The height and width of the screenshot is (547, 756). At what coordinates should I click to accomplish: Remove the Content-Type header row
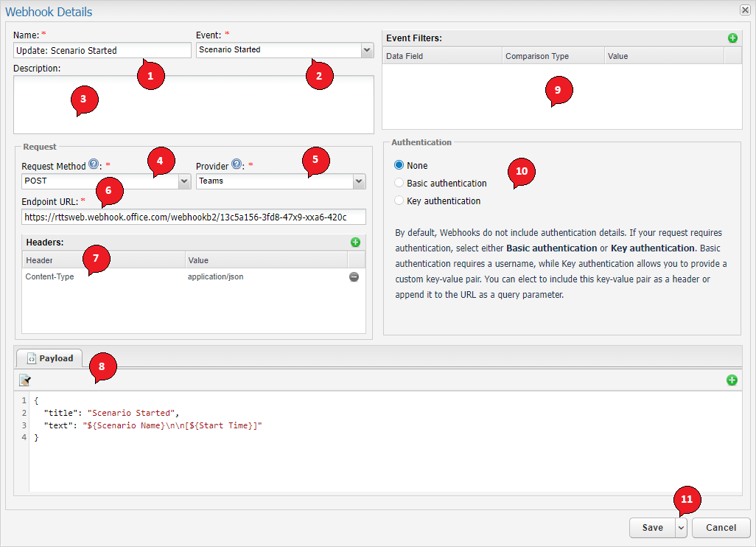tap(354, 277)
